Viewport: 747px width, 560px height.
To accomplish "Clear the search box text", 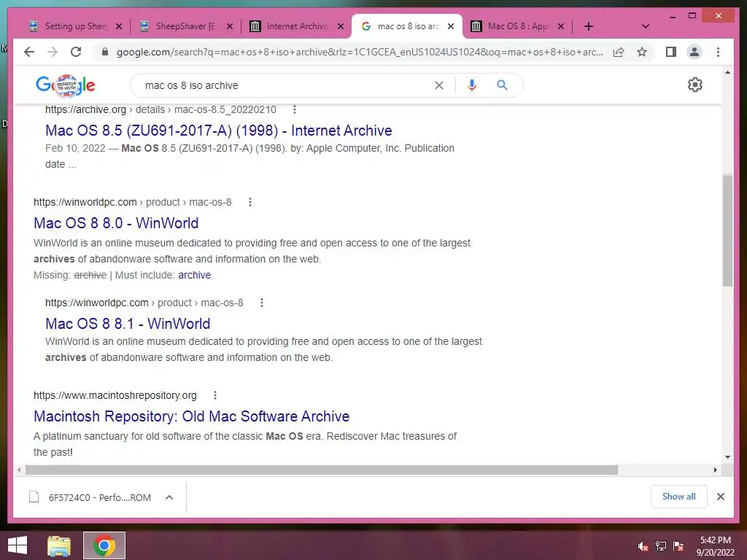I will tap(438, 85).
